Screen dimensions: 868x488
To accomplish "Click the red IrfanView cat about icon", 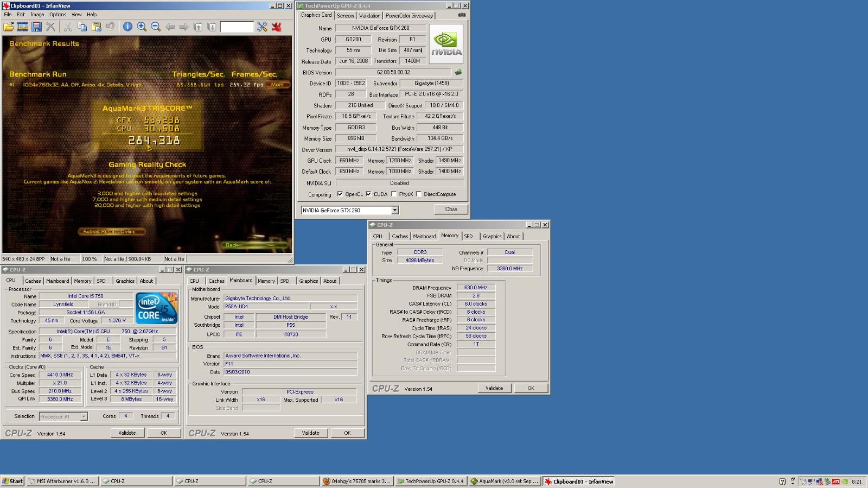I will [x=277, y=27].
